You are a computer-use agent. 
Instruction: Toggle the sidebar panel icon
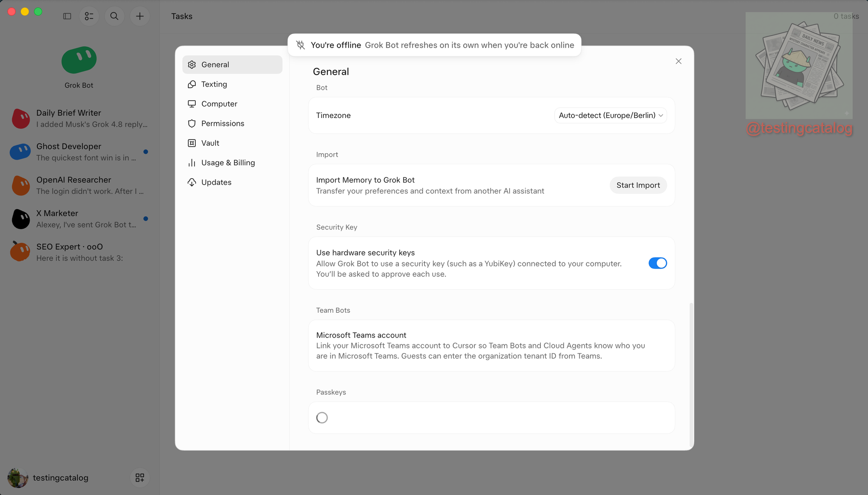(67, 16)
